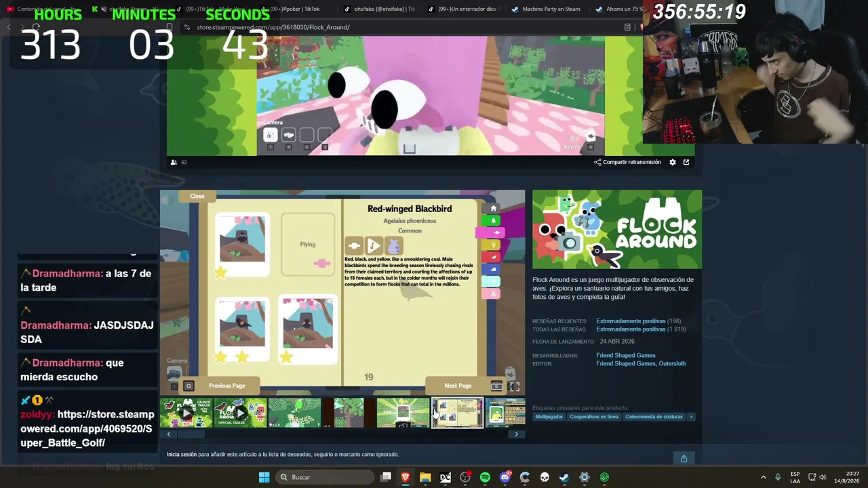Switch to the ohsifake TikTok tab
The width and height of the screenshot is (868, 488).
380,9
